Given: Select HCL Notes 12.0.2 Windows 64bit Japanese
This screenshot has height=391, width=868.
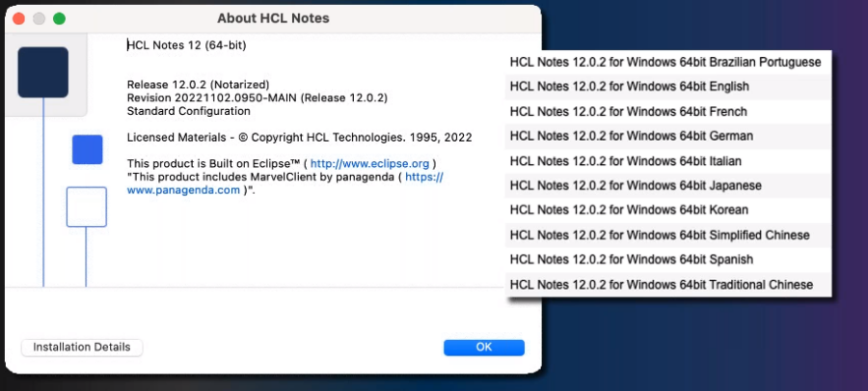Looking at the screenshot, I should (668, 185).
